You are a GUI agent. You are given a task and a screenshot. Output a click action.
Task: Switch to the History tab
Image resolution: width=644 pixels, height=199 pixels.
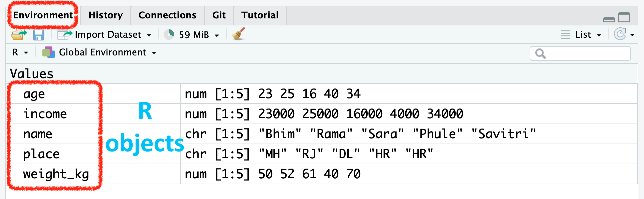click(106, 15)
